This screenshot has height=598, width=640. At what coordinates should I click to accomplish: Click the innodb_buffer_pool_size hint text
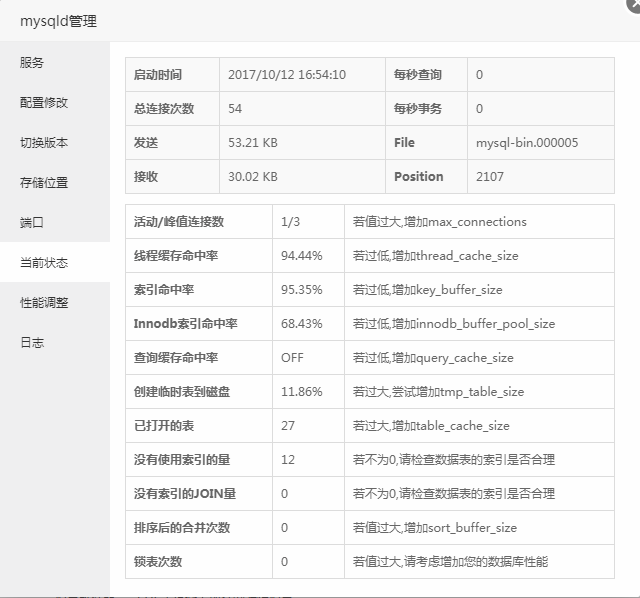pyautogui.click(x=454, y=323)
